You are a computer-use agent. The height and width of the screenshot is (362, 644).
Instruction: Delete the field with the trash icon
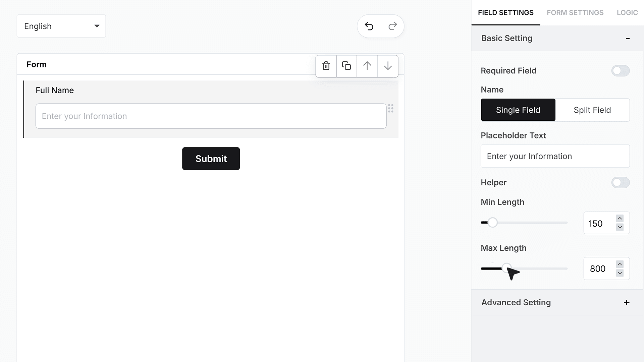pyautogui.click(x=326, y=66)
